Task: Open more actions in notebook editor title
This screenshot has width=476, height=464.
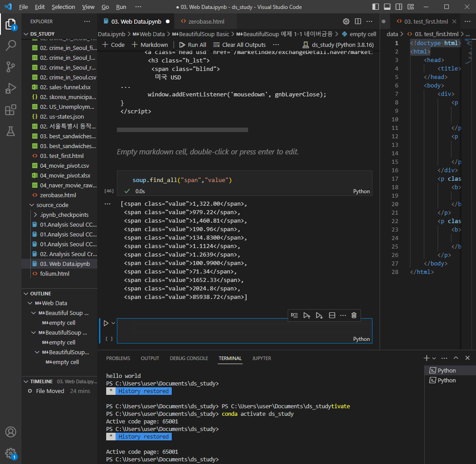Action: [369, 21]
